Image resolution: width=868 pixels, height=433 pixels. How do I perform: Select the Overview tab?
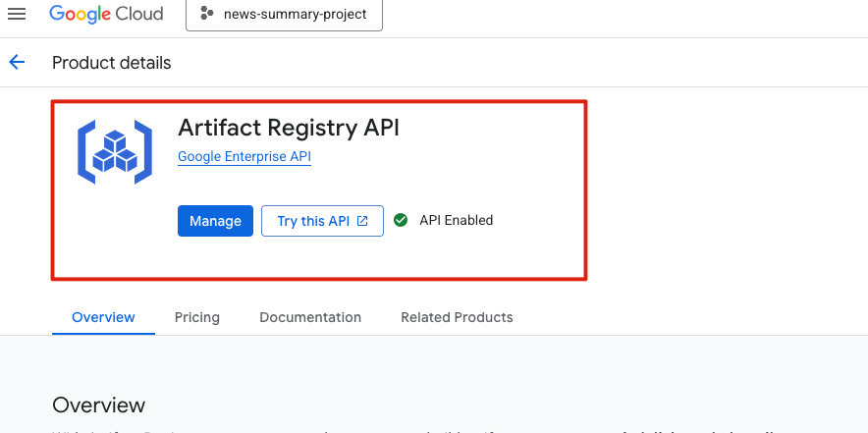click(103, 317)
